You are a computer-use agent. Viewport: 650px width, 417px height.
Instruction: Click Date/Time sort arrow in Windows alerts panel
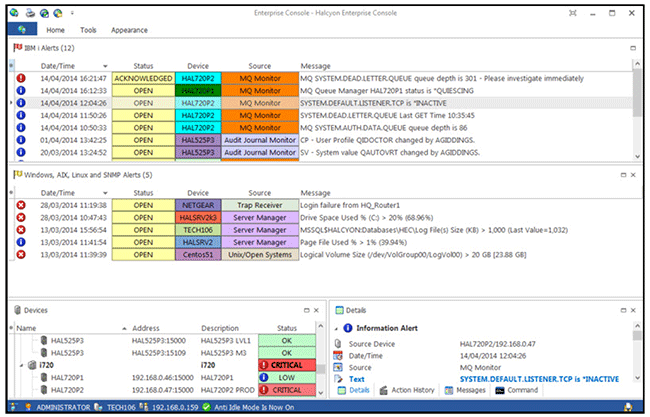tap(105, 193)
